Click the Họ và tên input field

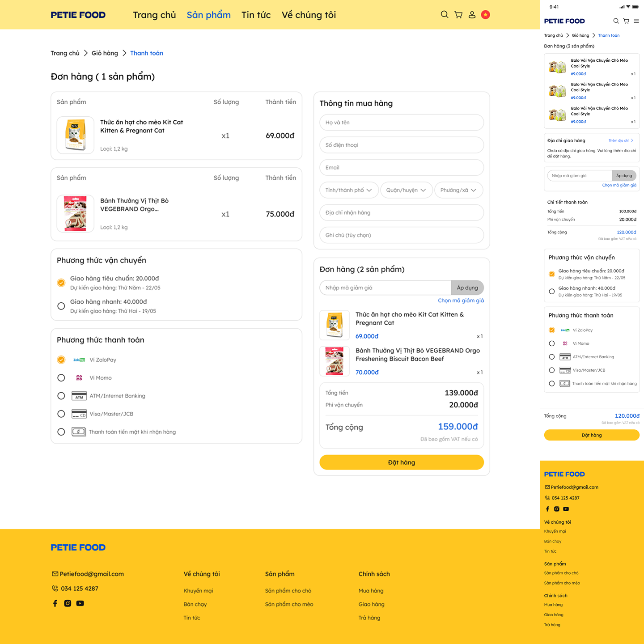pos(402,123)
